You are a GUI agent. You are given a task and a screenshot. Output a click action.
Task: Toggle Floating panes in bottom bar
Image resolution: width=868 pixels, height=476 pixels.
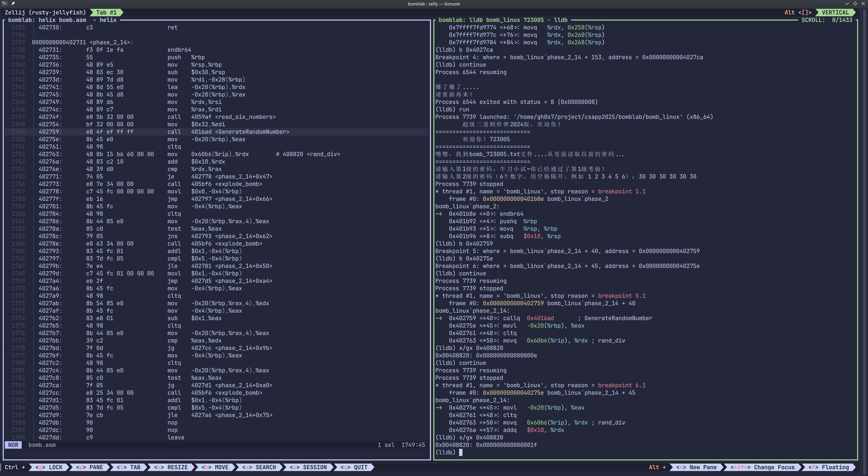(x=829, y=467)
